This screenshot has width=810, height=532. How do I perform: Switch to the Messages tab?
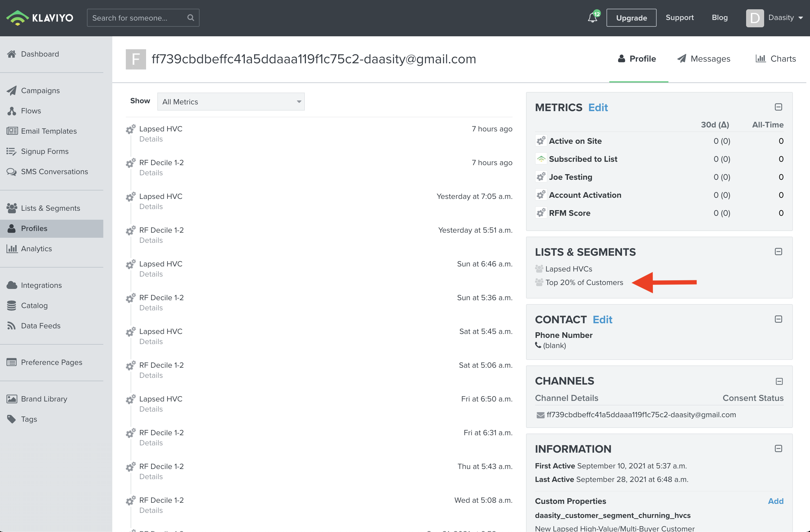[704, 59]
